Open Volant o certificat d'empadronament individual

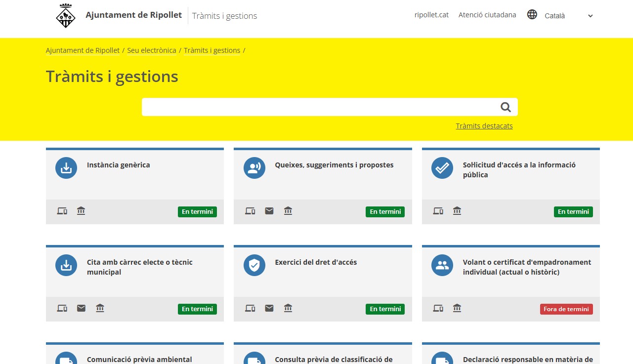527,267
